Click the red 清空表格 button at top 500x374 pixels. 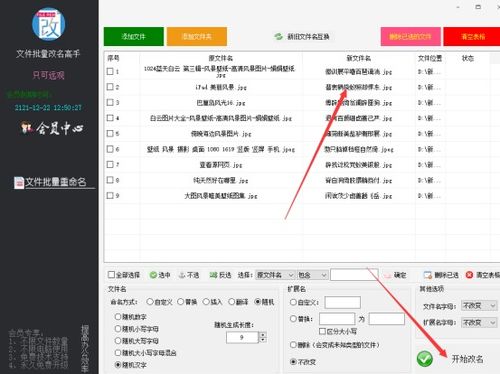click(473, 36)
